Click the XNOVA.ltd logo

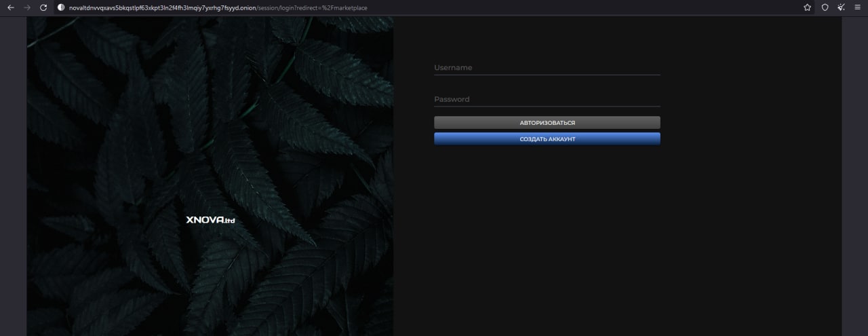click(x=210, y=220)
